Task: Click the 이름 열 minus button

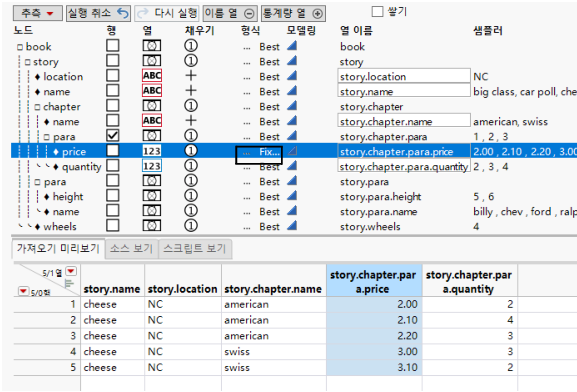Action: click(x=230, y=13)
